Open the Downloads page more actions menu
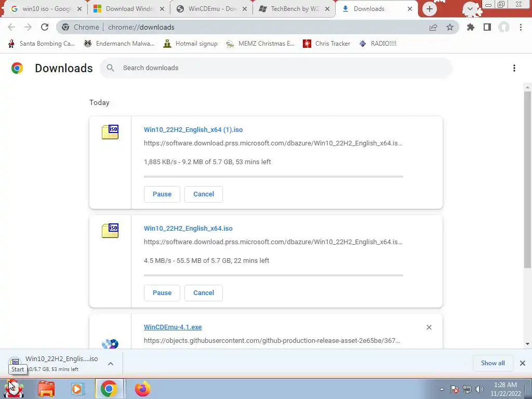This screenshot has width=532, height=399. point(514,68)
